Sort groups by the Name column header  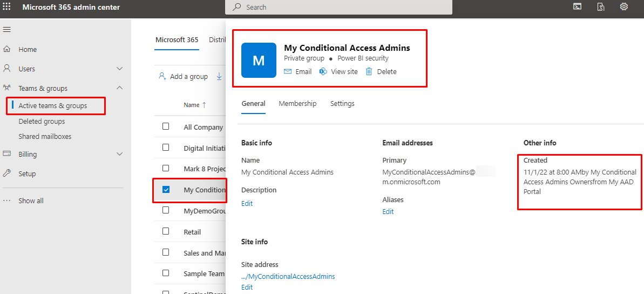(x=191, y=105)
